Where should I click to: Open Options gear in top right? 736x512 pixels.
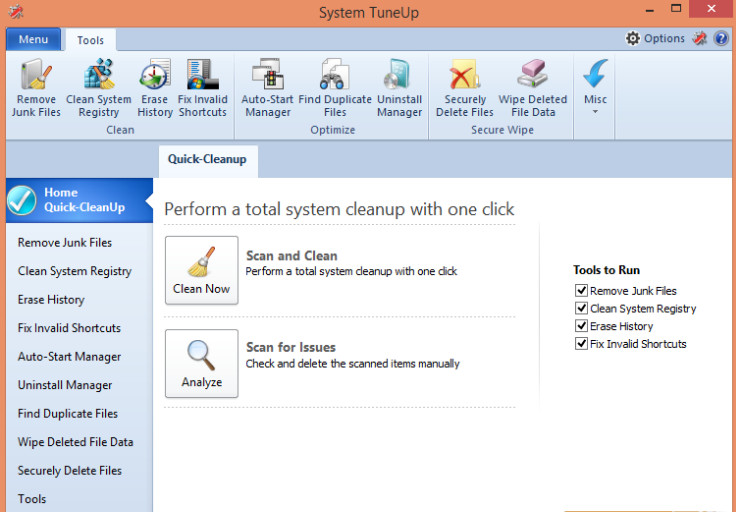pos(655,38)
